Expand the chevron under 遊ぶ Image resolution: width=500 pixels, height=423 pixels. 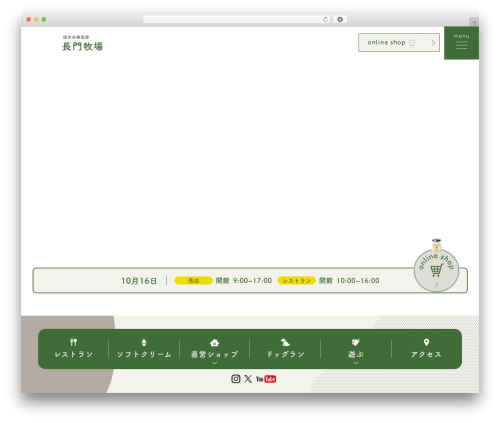coord(356,363)
